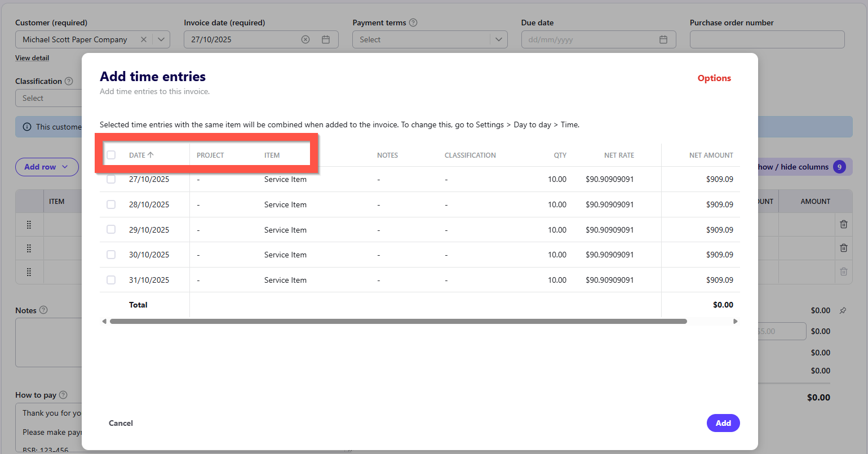Expand the Add row chevron menu
The image size is (868, 454).
[x=65, y=167]
